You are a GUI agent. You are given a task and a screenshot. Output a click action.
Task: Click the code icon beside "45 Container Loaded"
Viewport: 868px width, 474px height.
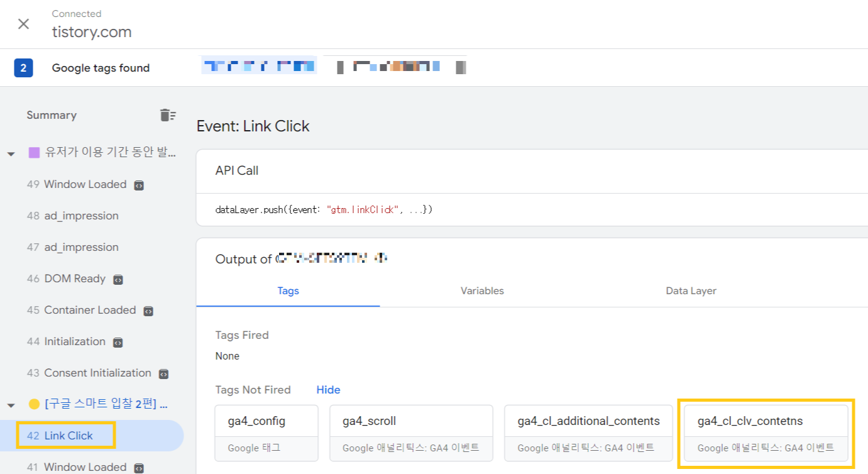(x=147, y=310)
